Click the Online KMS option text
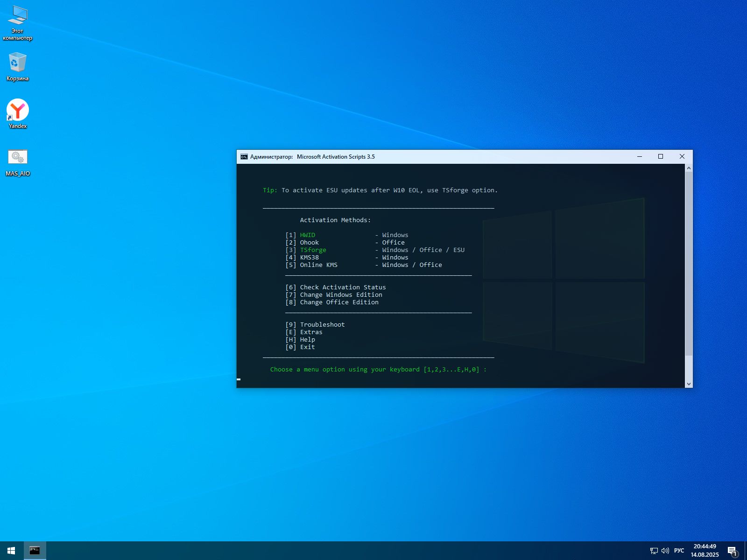Screen dimensions: 747x560 (x=318, y=265)
